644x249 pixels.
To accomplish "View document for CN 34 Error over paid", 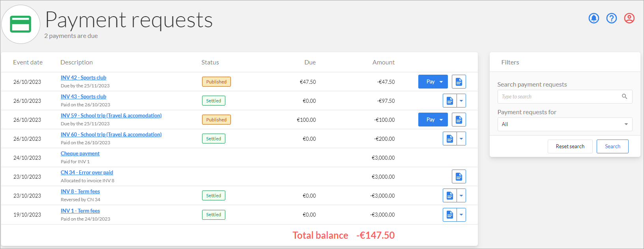I will (459, 177).
